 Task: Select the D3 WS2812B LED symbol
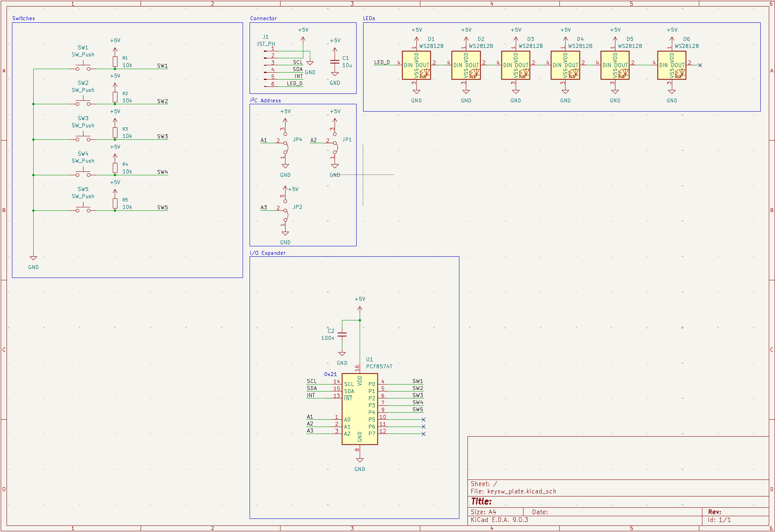[x=516, y=65]
